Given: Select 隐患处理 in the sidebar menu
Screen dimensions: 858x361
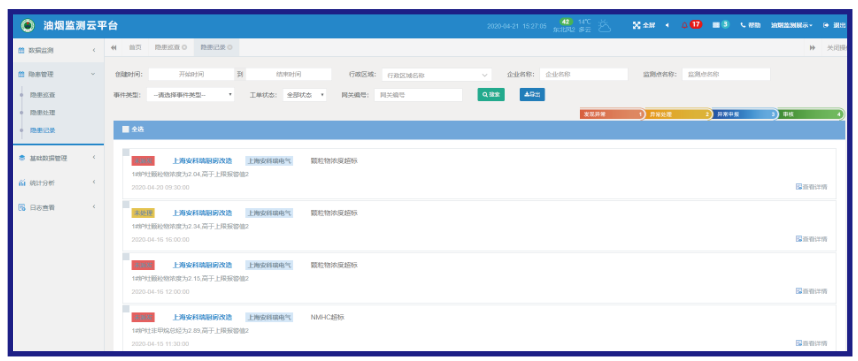Looking at the screenshot, I should tap(43, 112).
